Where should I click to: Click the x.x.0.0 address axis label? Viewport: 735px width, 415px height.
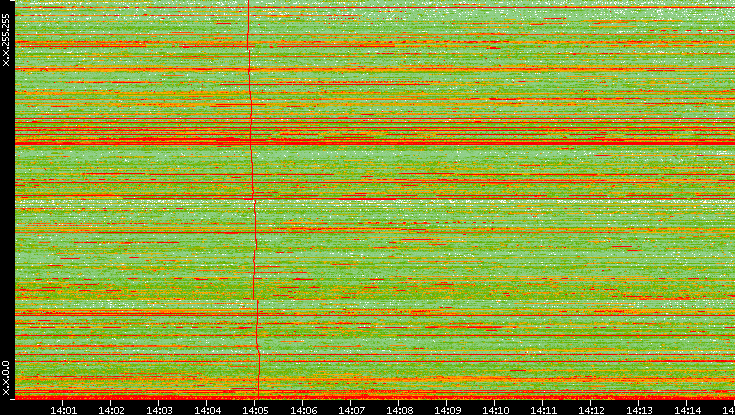pyautogui.click(x=6, y=378)
